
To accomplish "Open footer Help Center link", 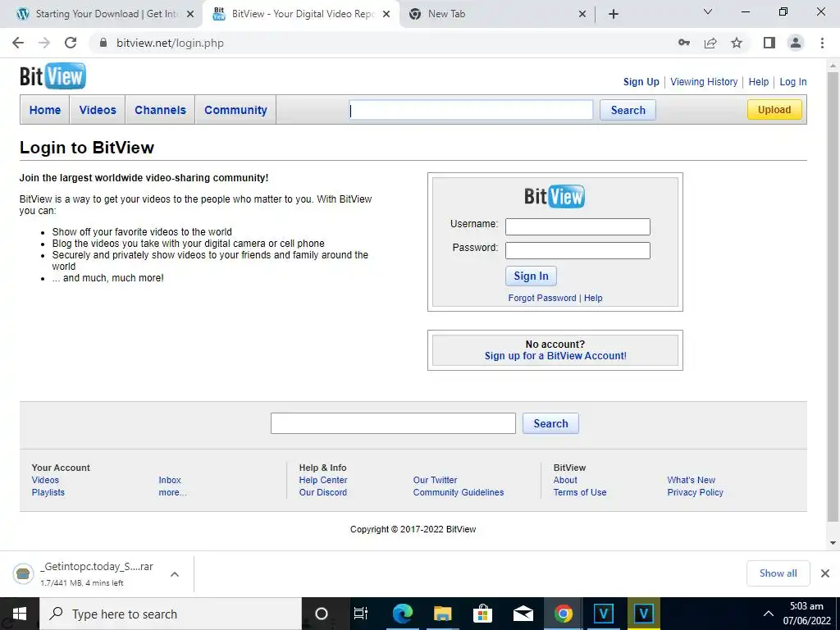I will tap(323, 480).
